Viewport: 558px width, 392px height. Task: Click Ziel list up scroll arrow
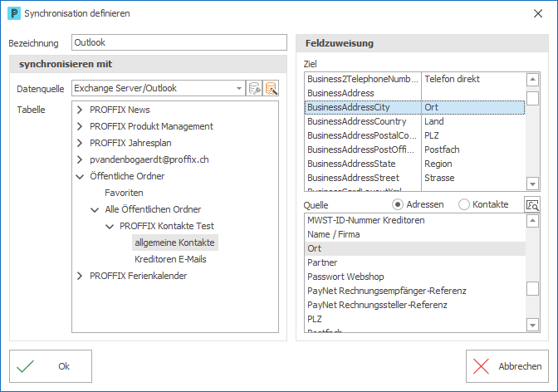(532, 80)
